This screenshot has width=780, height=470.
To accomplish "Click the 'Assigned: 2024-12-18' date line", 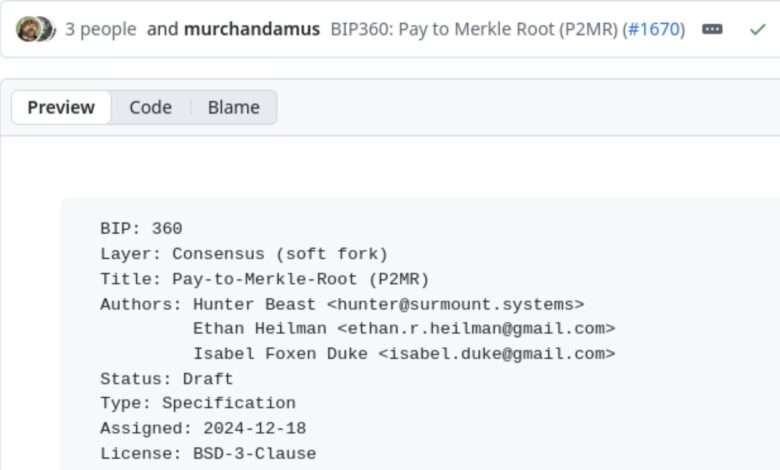I will tap(202, 429).
